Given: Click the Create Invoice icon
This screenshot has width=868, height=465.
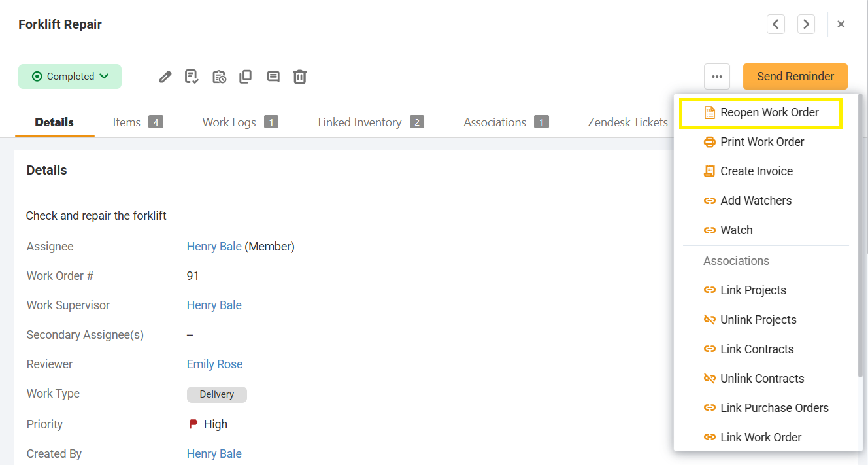Looking at the screenshot, I should tap(710, 171).
